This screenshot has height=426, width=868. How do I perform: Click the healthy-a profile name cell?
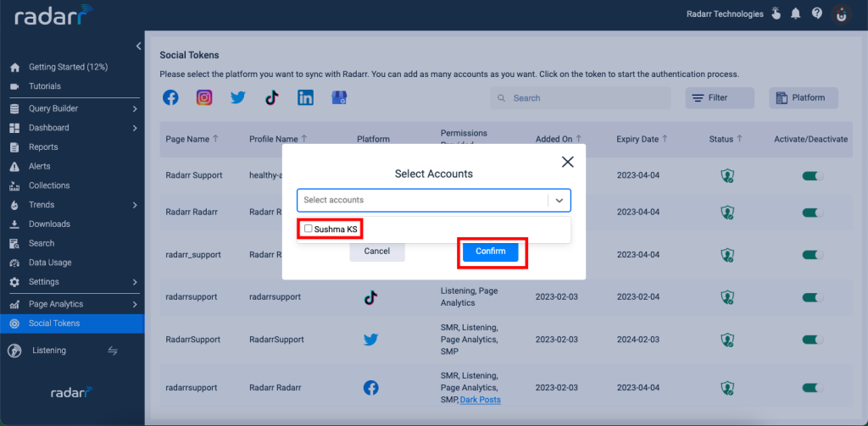(265, 175)
